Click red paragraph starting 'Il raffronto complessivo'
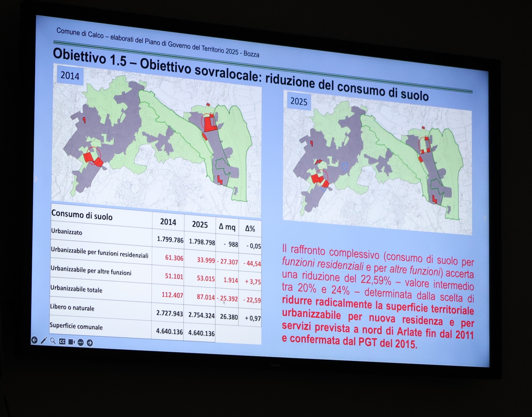This screenshot has height=417, width=532. 378,297
